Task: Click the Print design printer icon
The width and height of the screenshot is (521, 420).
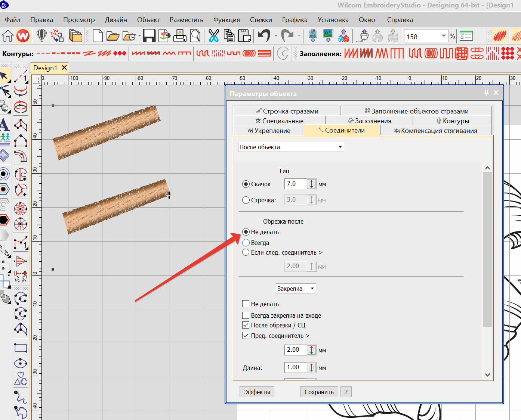Action: (180, 36)
